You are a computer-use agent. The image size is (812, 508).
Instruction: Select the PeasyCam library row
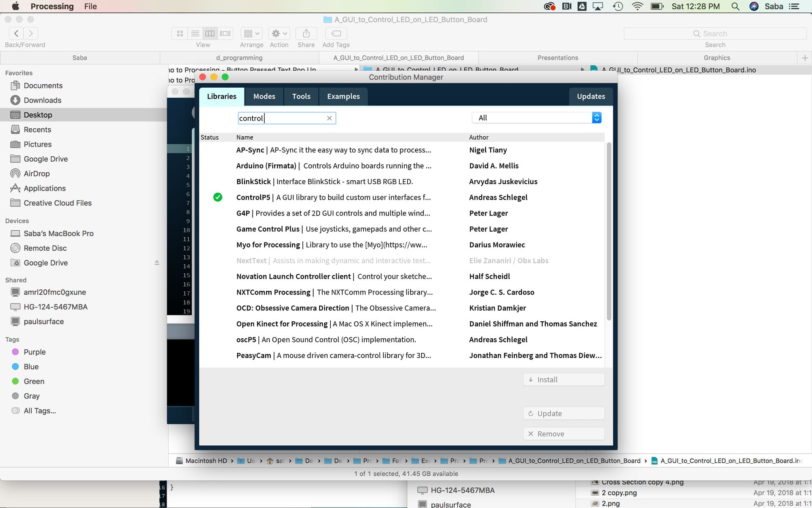[x=402, y=356]
